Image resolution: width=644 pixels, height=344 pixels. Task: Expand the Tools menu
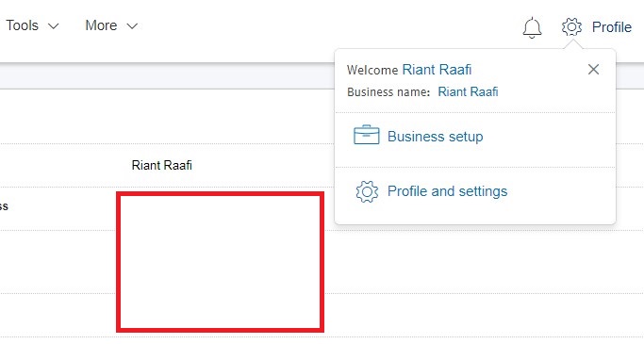pos(32,25)
